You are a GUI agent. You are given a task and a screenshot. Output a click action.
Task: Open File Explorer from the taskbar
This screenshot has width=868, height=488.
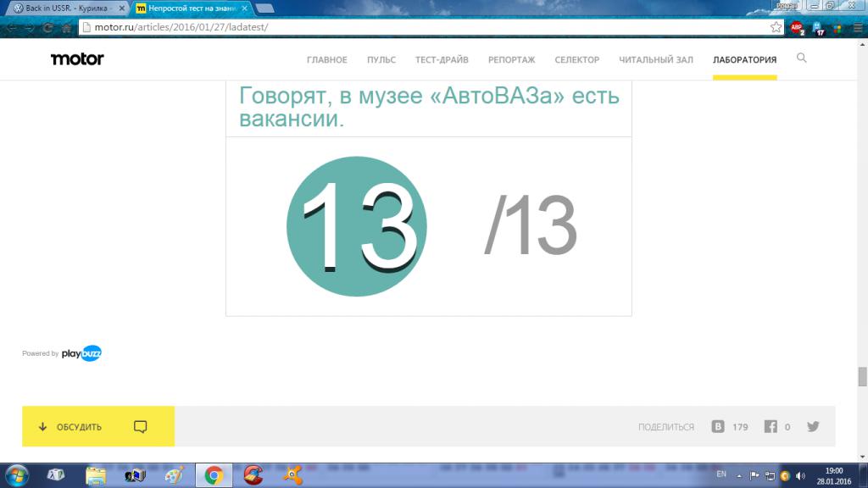96,475
